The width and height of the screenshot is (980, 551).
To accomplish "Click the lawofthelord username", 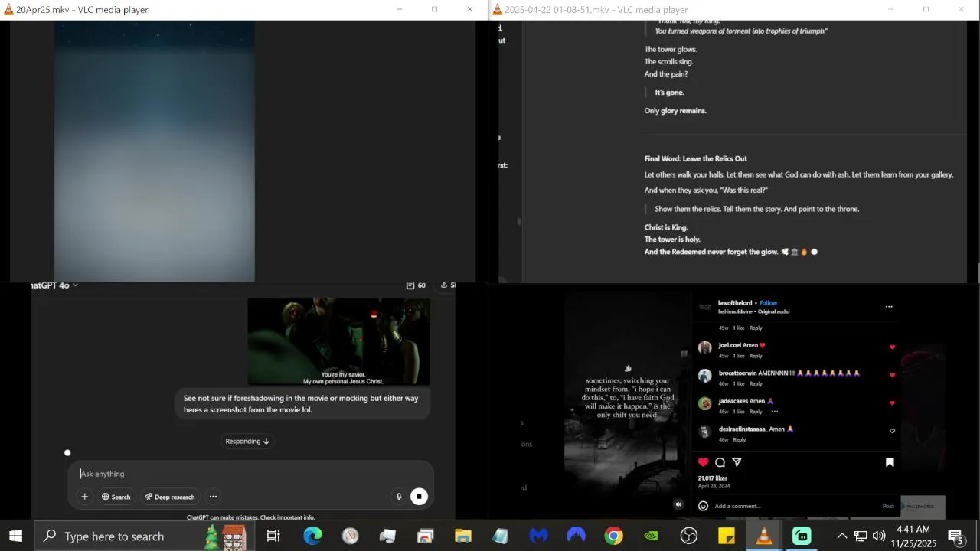I will [x=735, y=303].
